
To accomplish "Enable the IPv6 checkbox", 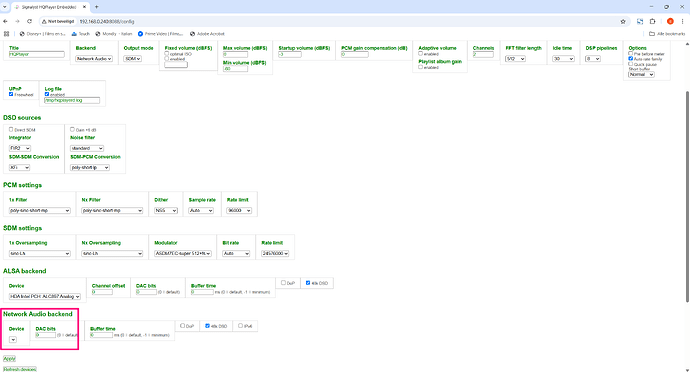I will pos(240,326).
